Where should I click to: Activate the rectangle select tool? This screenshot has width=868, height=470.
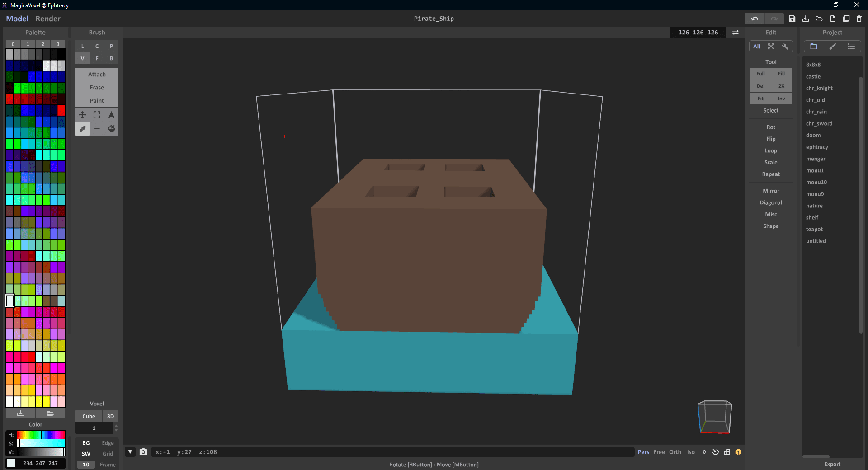pos(97,115)
